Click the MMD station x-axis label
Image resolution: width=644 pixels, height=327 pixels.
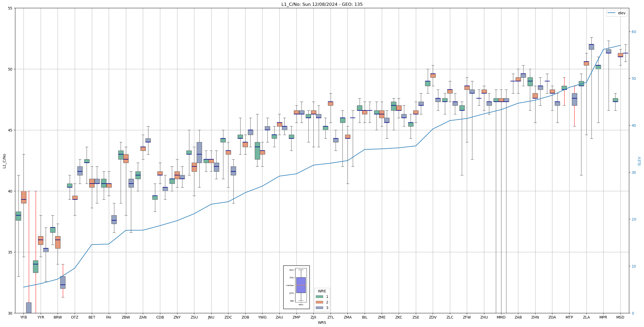501,317
